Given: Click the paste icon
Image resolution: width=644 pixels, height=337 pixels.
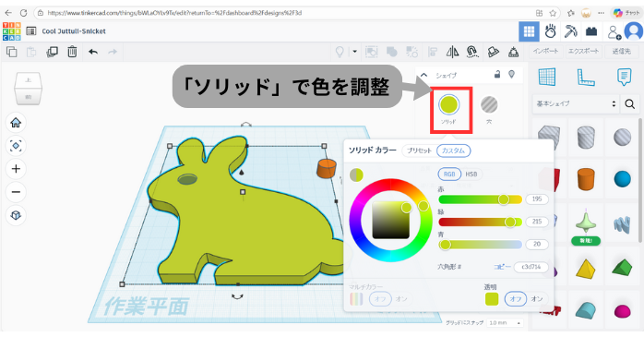Looking at the screenshot, I should pyautogui.click(x=31, y=52).
